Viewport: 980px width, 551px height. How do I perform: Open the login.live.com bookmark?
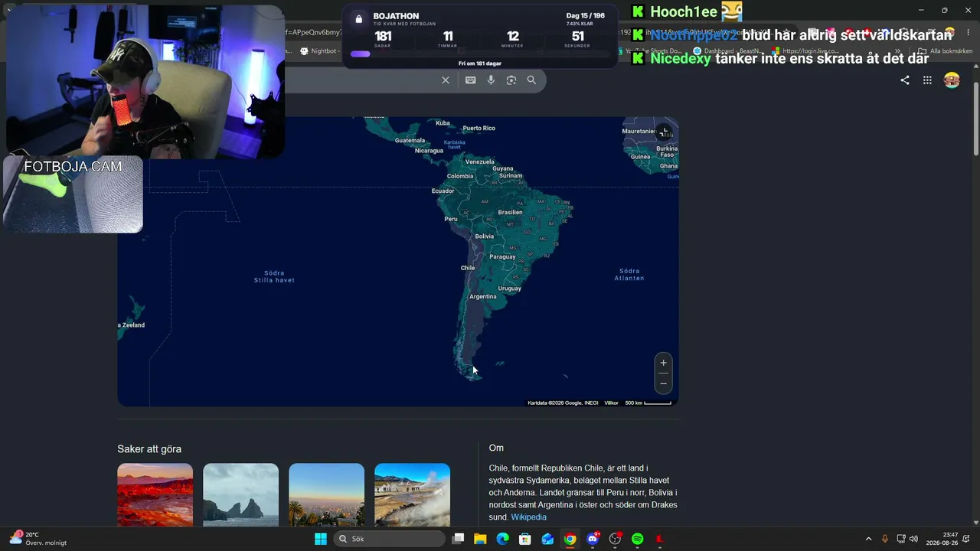pos(805,51)
